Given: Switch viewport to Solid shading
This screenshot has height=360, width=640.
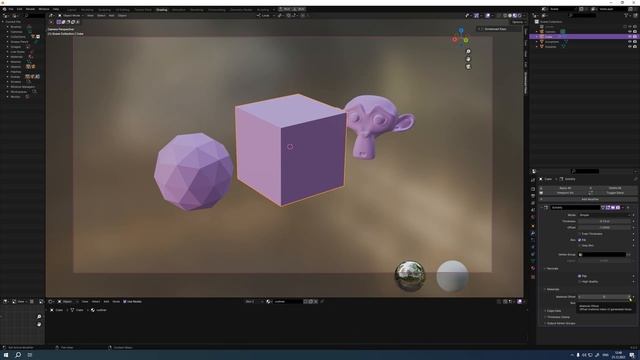Looking at the screenshot, I should pos(510,16).
